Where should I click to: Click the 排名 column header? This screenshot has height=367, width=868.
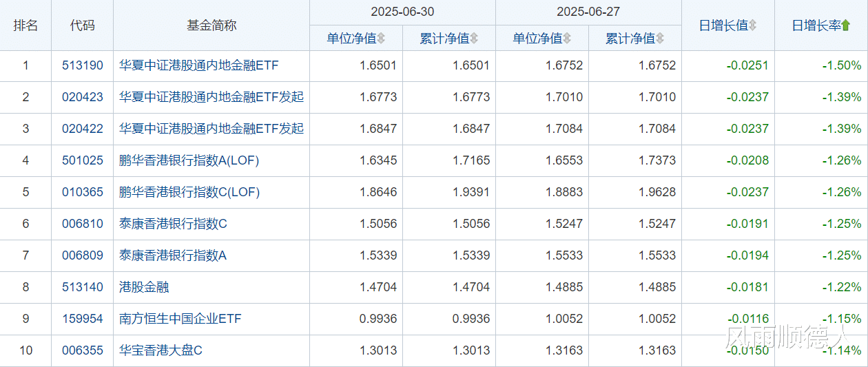click(25, 25)
